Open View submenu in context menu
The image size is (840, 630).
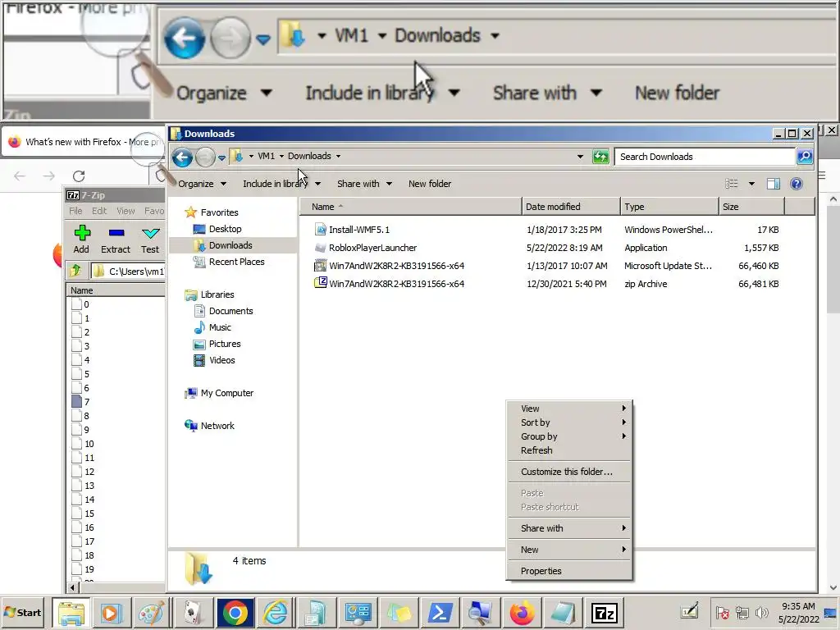click(569, 409)
